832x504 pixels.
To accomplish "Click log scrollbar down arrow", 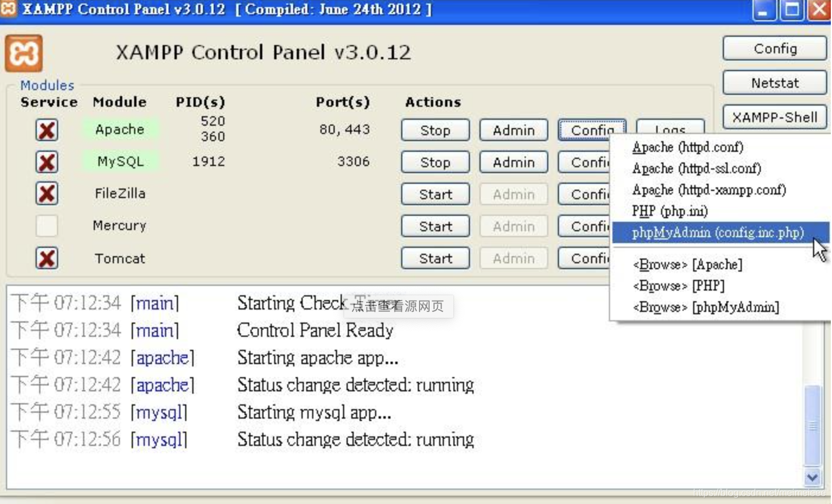I will tap(812, 476).
